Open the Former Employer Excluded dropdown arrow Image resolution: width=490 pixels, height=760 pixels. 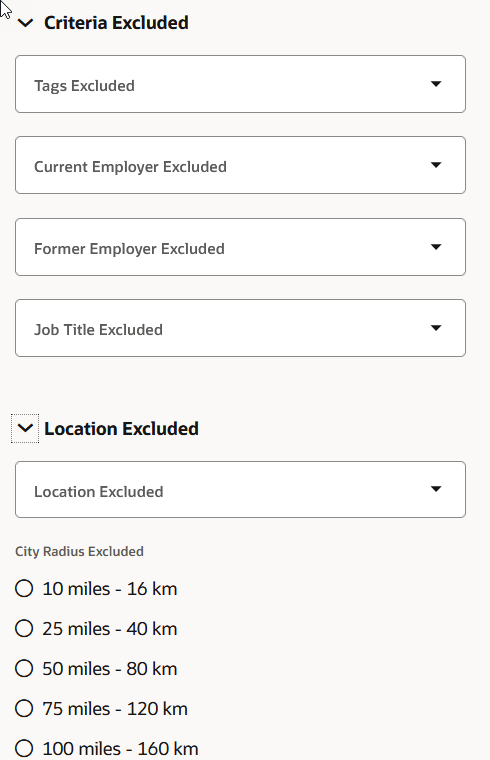pos(436,247)
